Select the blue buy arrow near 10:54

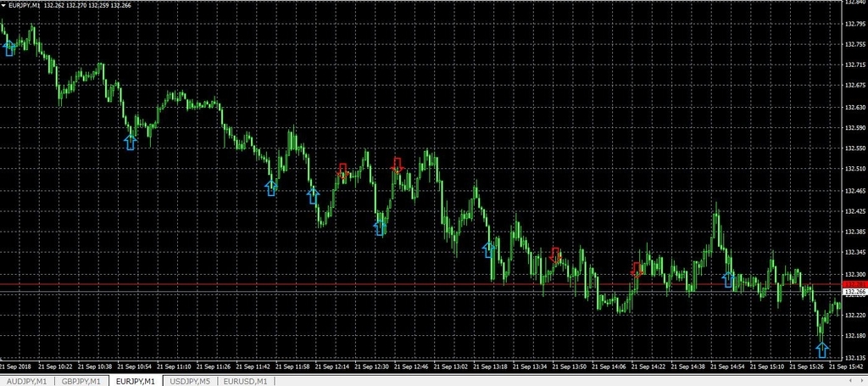[130, 142]
